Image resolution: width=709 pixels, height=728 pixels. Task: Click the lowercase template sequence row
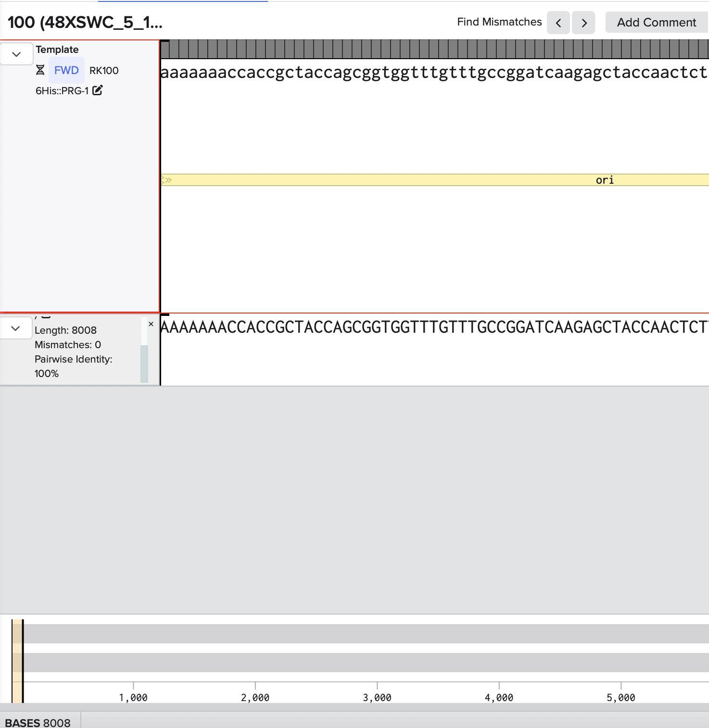[433, 73]
